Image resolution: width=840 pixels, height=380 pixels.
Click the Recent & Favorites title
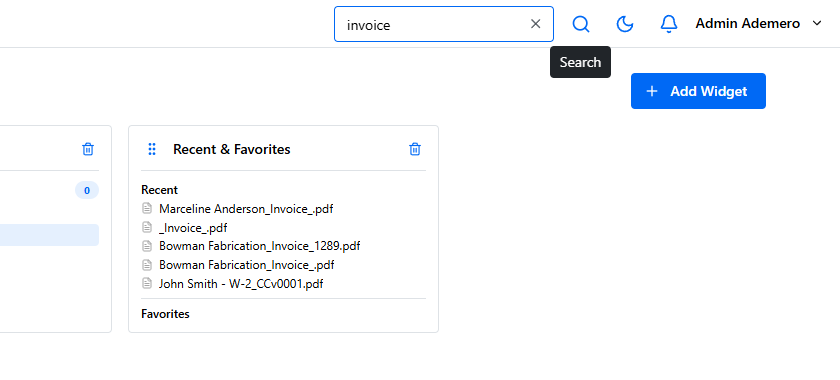[x=231, y=150]
